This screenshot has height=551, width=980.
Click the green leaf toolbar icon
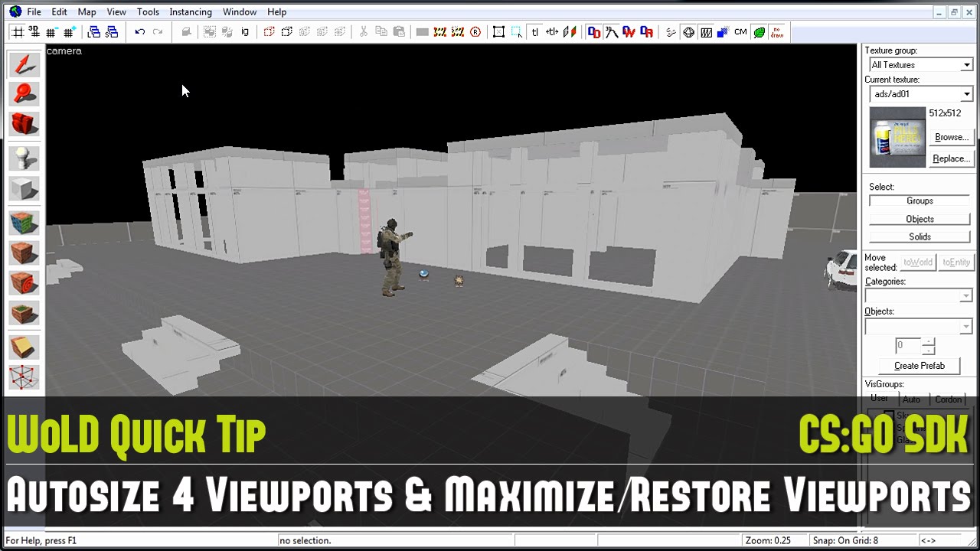pyautogui.click(x=759, y=32)
